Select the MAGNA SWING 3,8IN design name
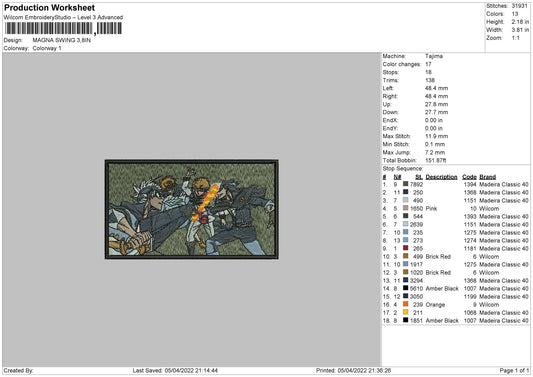Screen dimensions: 533x377 62,40
